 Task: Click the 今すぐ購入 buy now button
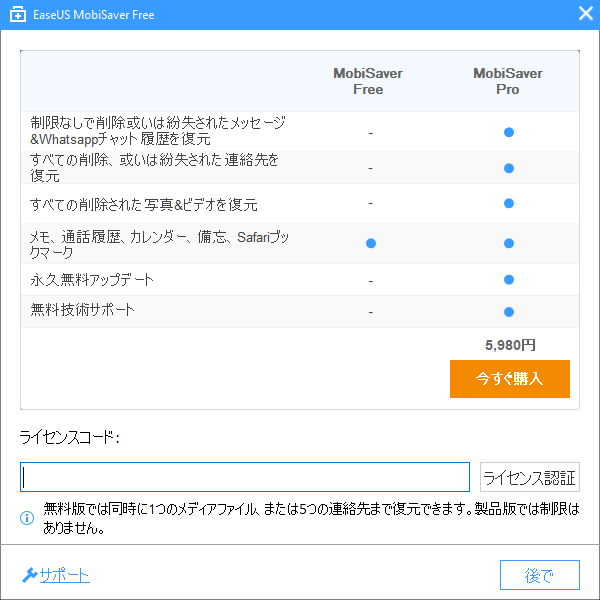tap(510, 379)
